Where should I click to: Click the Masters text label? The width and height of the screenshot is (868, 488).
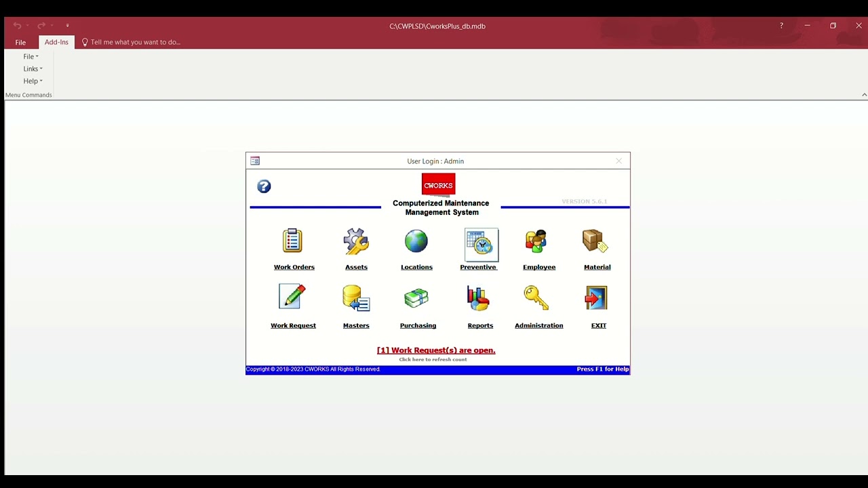[x=356, y=325]
